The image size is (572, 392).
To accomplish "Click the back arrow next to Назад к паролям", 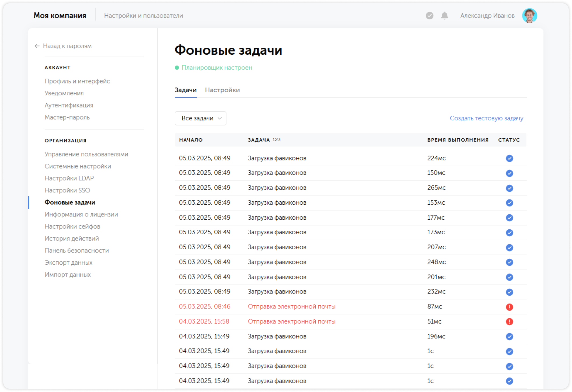I will click(x=37, y=46).
